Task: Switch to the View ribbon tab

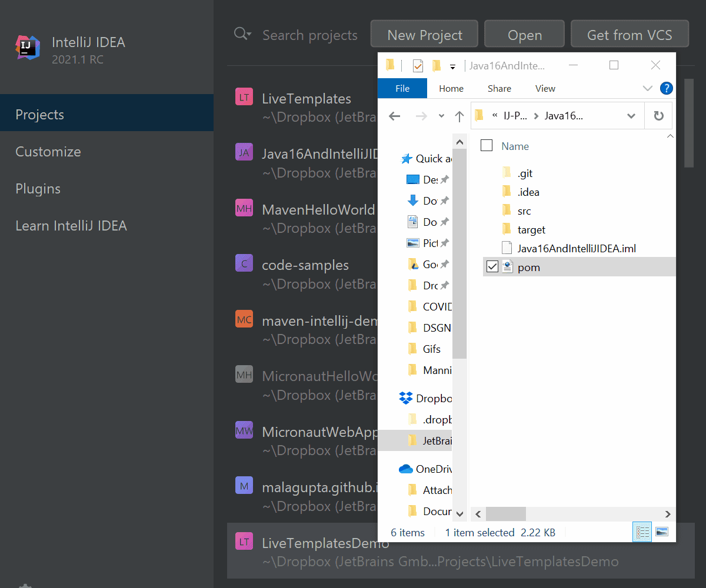Action: (x=545, y=88)
